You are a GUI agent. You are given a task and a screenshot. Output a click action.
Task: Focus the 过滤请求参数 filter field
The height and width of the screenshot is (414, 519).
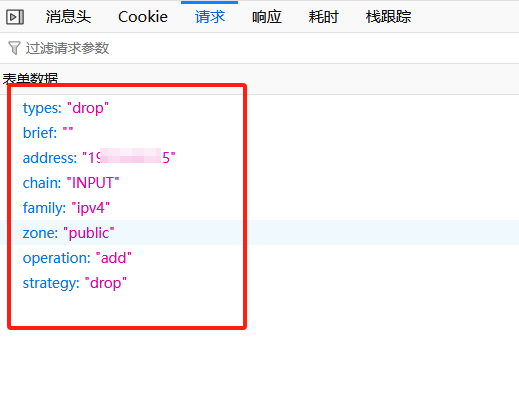259,48
